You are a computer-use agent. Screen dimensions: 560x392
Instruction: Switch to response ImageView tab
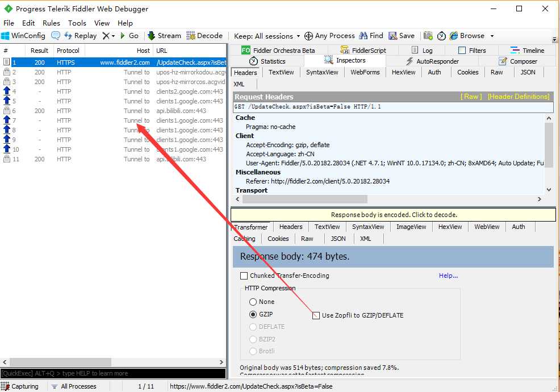tap(411, 227)
